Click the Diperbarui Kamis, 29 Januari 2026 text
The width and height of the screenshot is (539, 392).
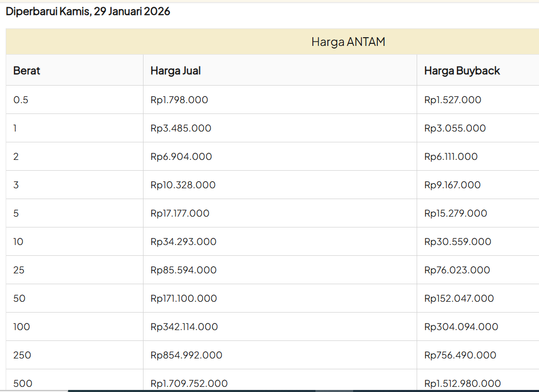point(88,11)
